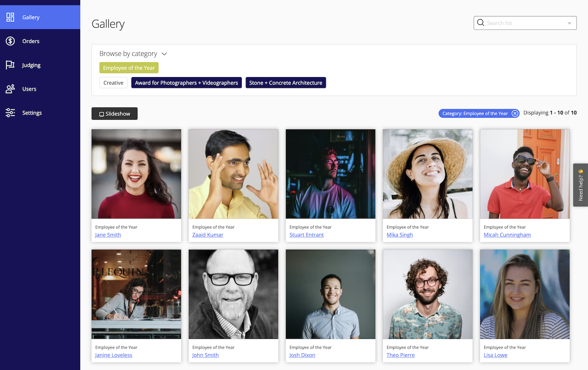Click John Smith's photo thumbnail
The width and height of the screenshot is (588, 370).
233,294
